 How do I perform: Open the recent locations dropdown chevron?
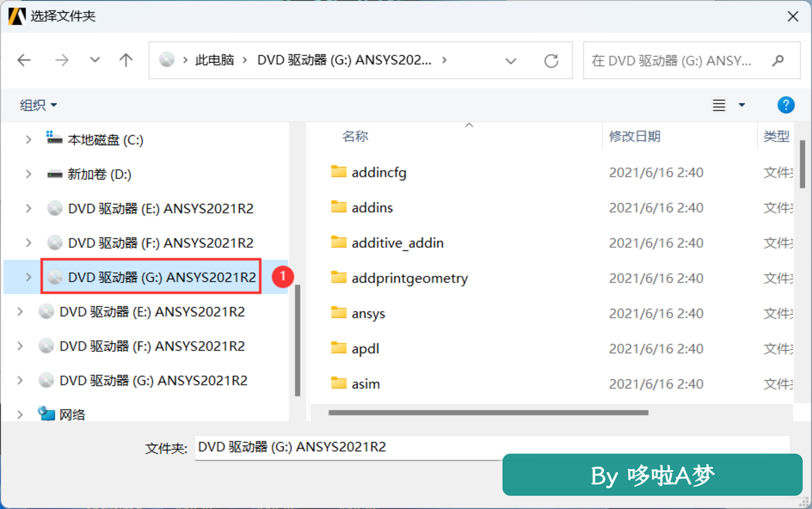tap(95, 60)
